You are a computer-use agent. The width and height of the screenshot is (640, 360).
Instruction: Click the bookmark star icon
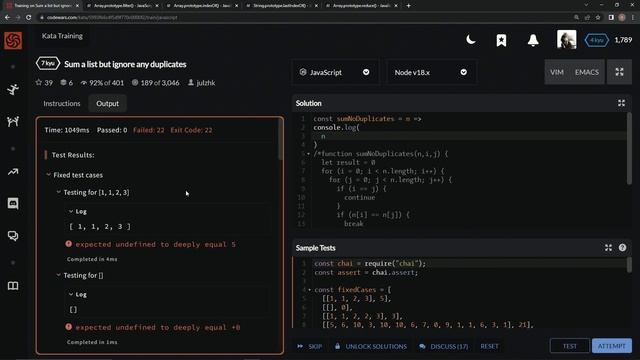(x=502, y=40)
